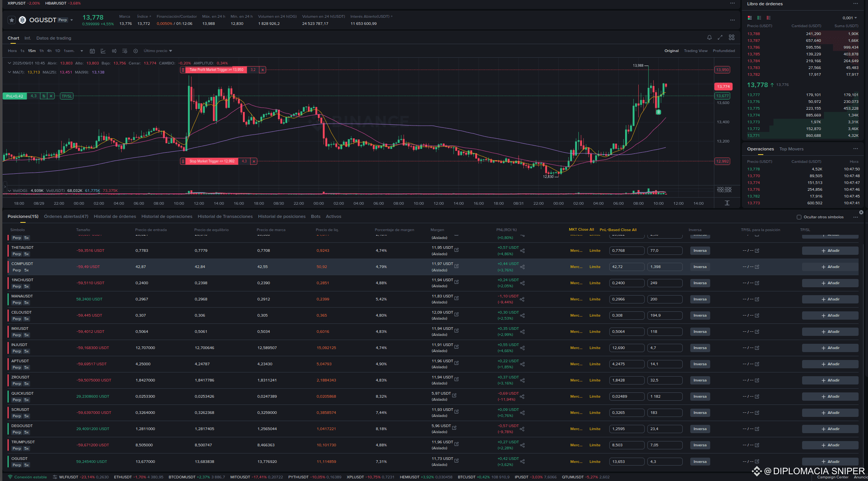The height and width of the screenshot is (481, 868).
Task: Add OGUSDT to favorites with the star
Action: pos(12,20)
